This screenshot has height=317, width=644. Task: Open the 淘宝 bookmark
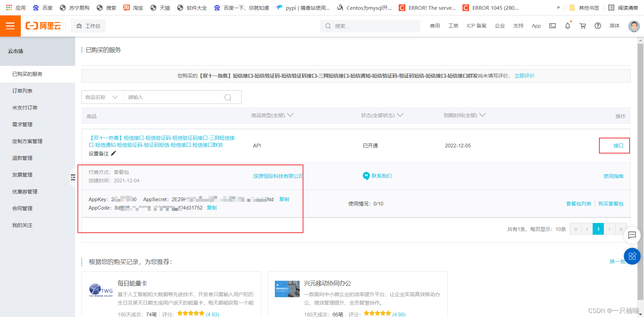[133, 8]
